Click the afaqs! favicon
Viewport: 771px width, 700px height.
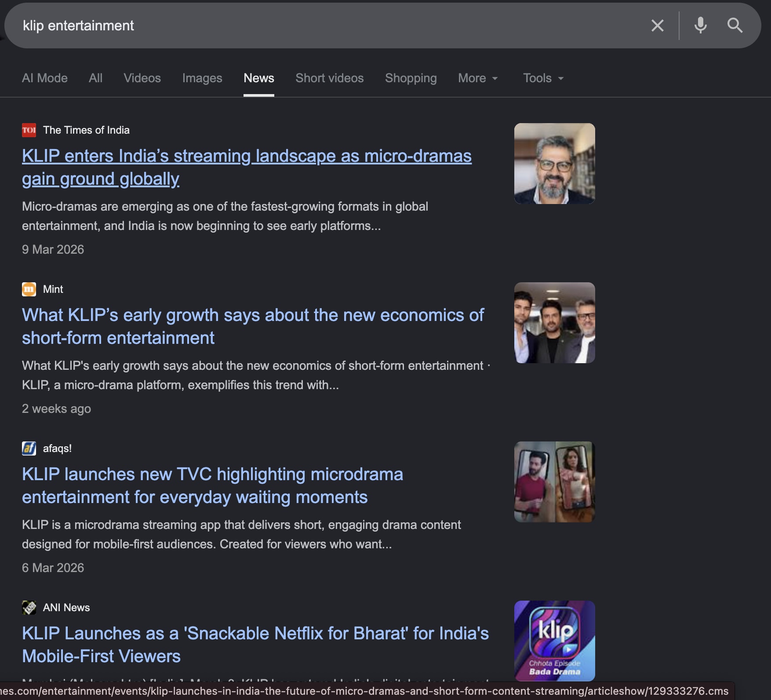point(29,448)
